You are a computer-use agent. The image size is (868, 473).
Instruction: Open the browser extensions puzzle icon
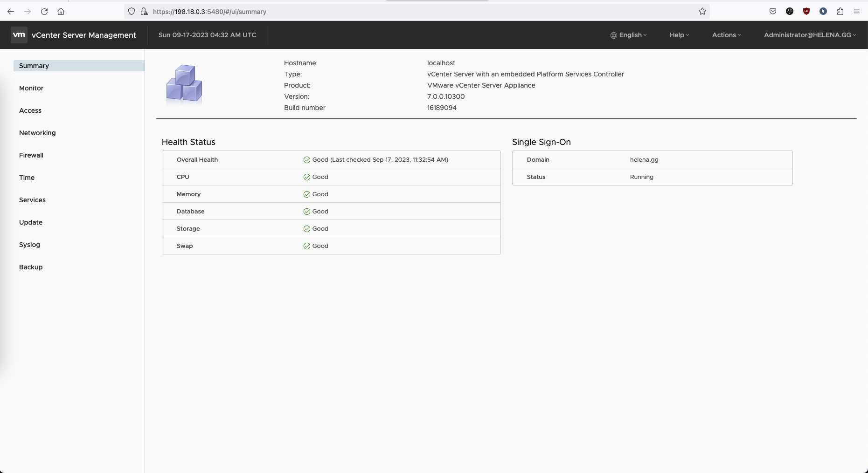840,12
